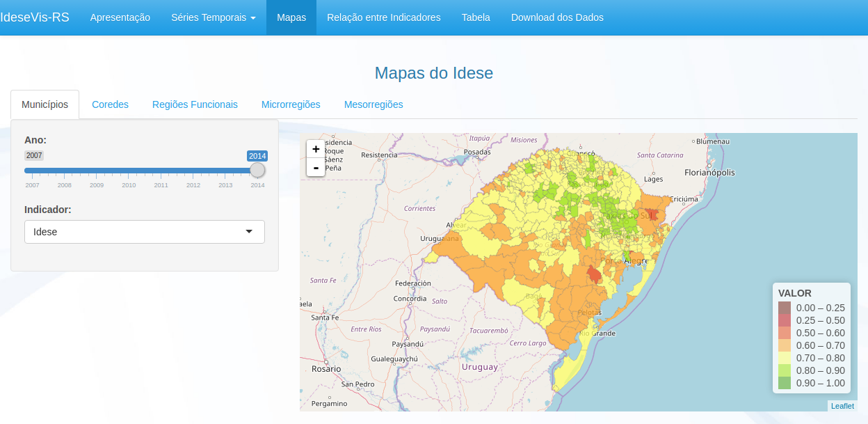This screenshot has height=424, width=868.
Task: Click the Mapas navigation entry
Action: [x=291, y=17]
